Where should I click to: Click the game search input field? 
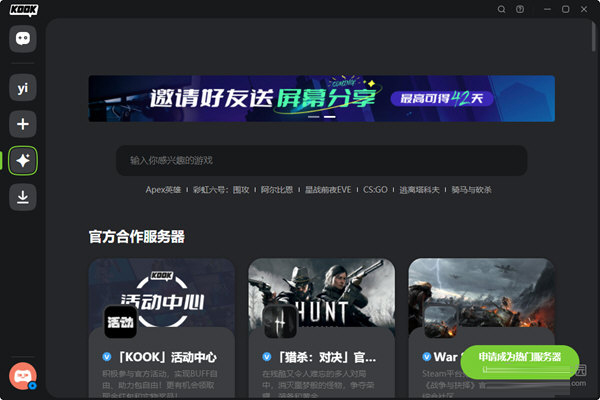point(321,160)
